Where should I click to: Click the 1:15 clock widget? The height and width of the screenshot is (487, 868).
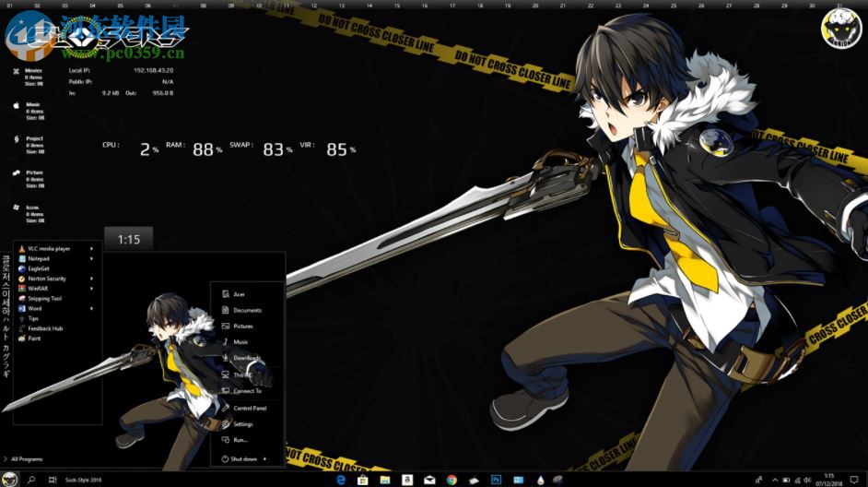[128, 239]
